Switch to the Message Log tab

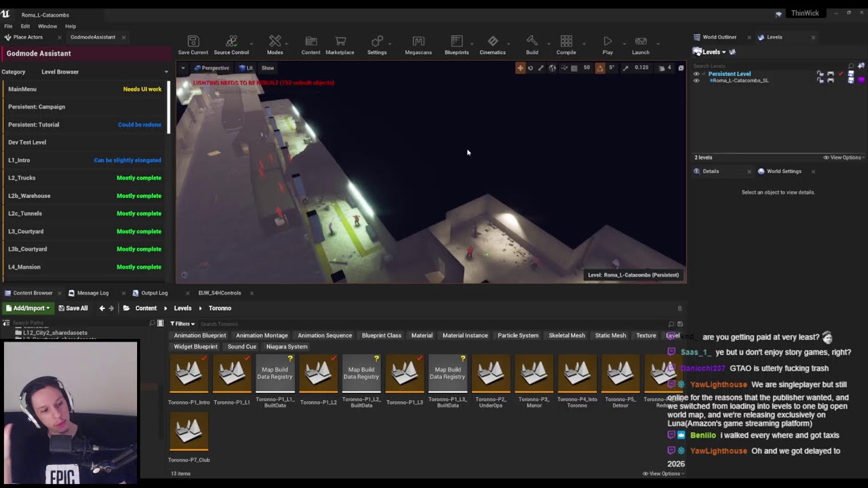tap(93, 293)
